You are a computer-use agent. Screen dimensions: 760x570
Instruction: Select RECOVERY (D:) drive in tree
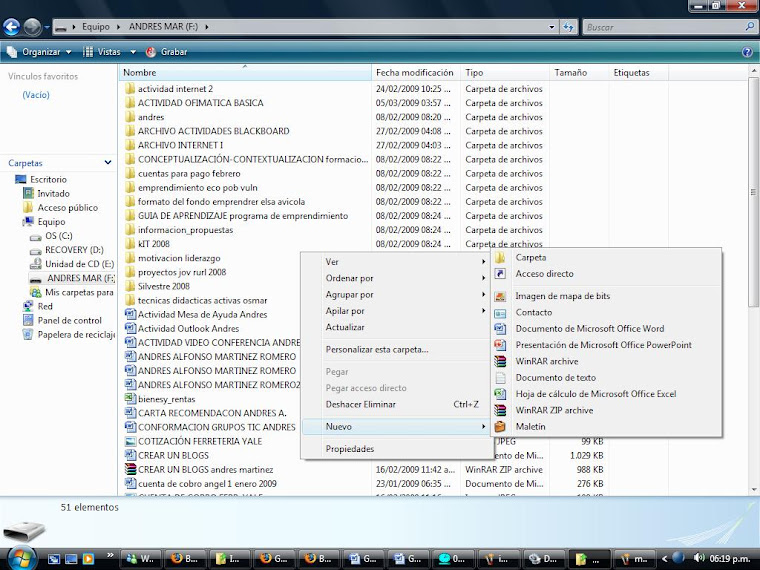click(67, 250)
